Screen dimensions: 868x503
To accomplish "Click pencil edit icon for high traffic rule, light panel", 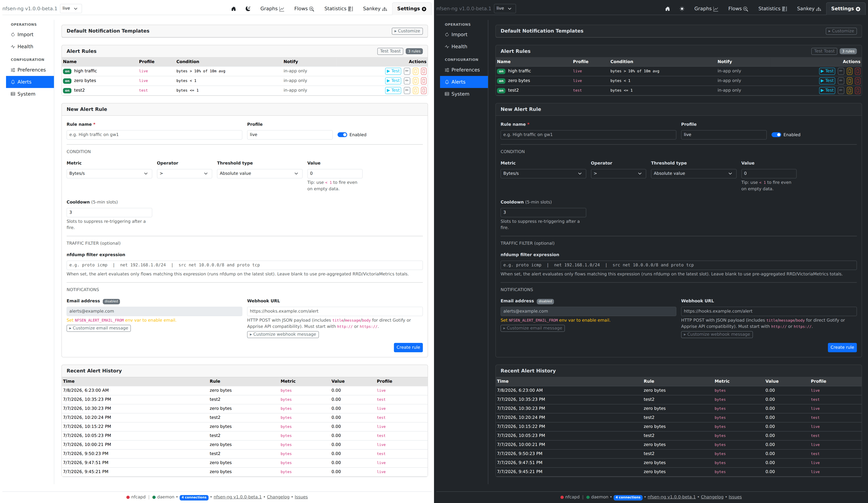I will [x=407, y=71].
